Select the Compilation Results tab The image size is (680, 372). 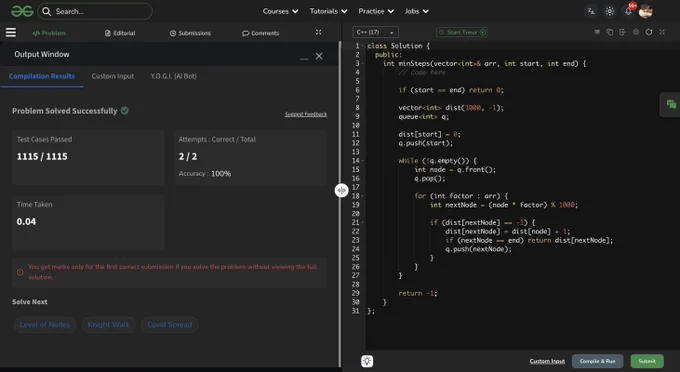click(42, 76)
